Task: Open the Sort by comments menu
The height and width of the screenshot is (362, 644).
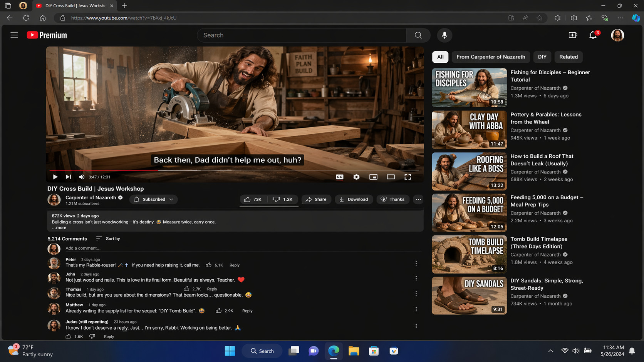Action: 108,239
